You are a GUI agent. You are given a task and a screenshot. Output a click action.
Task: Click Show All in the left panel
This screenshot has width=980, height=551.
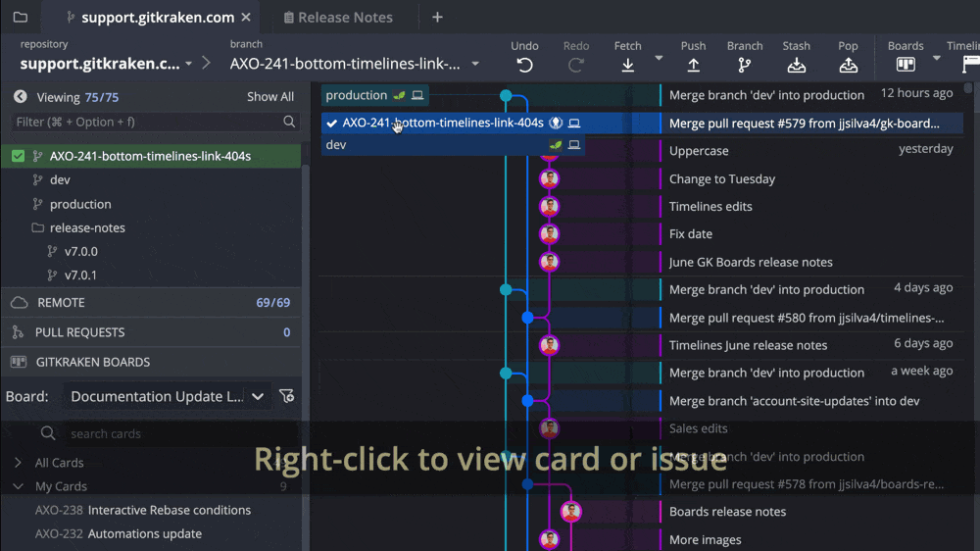click(x=270, y=97)
